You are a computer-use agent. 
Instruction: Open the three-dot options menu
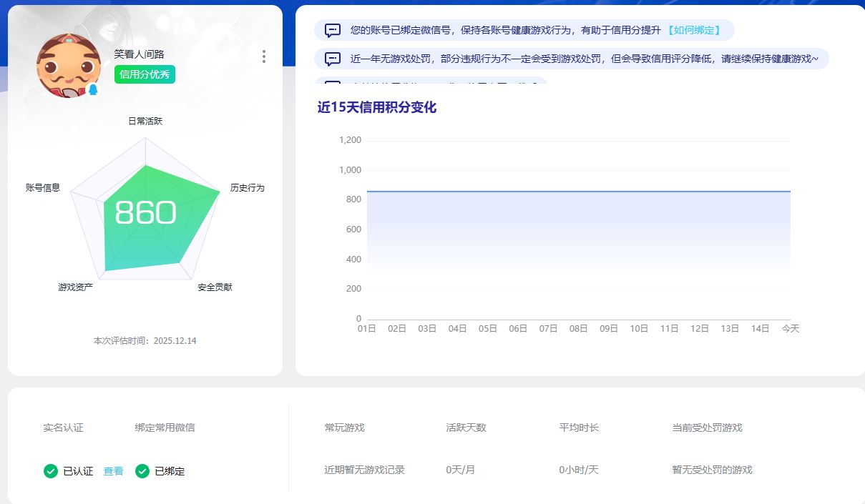pos(263,56)
